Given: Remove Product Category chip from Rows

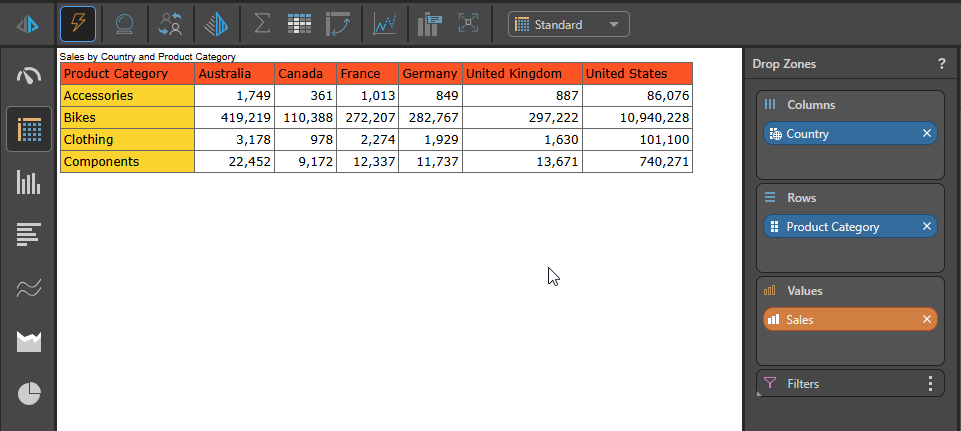Looking at the screenshot, I should pos(927,226).
